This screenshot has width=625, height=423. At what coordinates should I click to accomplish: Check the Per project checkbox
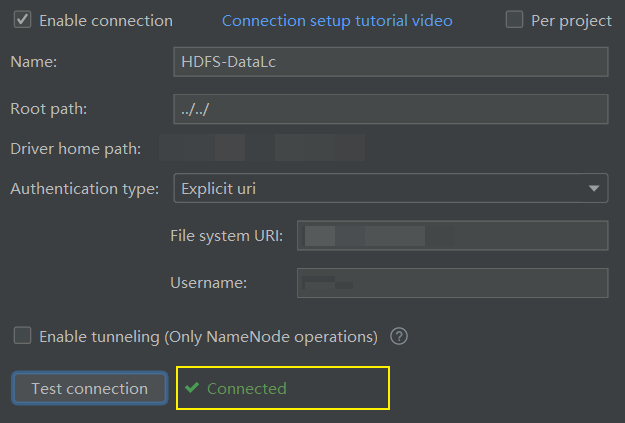pos(515,20)
